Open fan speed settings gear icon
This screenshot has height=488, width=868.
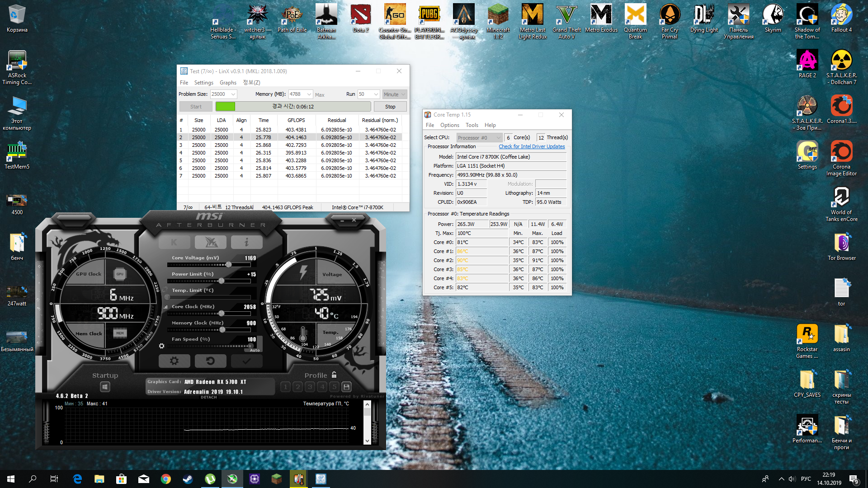click(161, 346)
